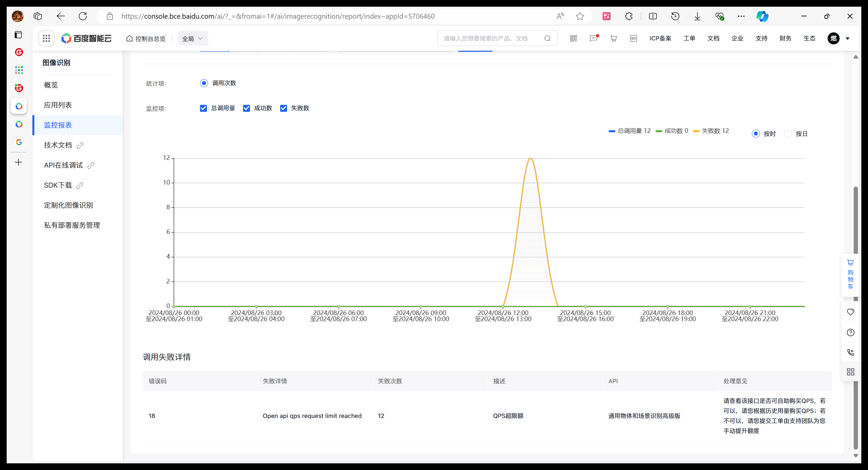Click the product and document search field
This screenshot has height=470, width=868.
point(497,38)
